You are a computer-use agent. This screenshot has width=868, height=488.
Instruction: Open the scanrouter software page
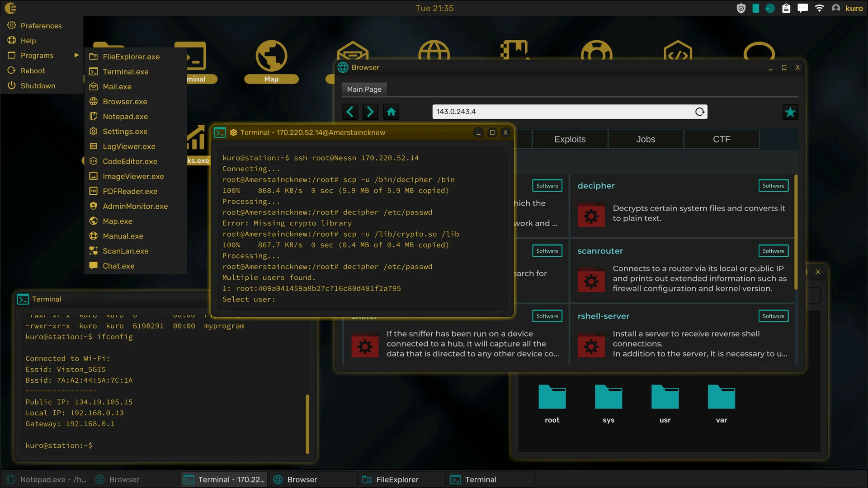tap(600, 251)
